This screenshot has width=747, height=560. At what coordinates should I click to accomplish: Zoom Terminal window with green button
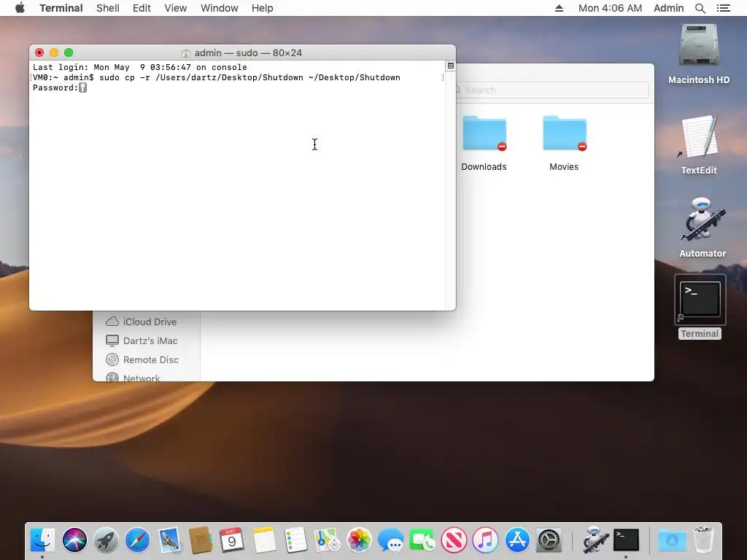(69, 52)
